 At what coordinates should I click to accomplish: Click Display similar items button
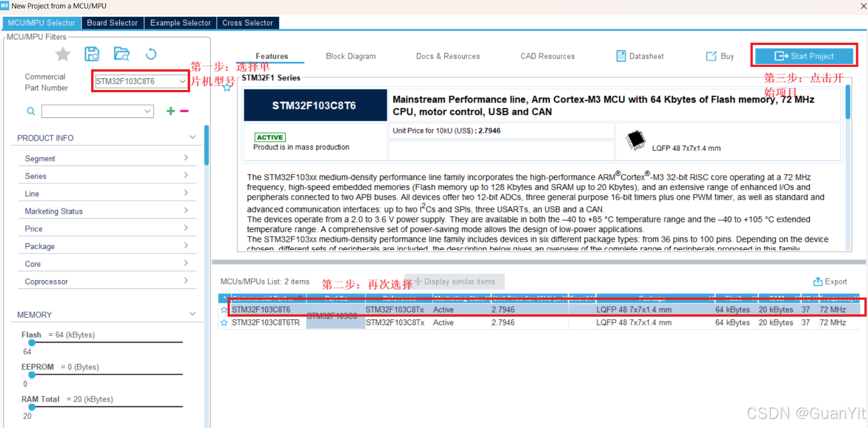point(455,282)
